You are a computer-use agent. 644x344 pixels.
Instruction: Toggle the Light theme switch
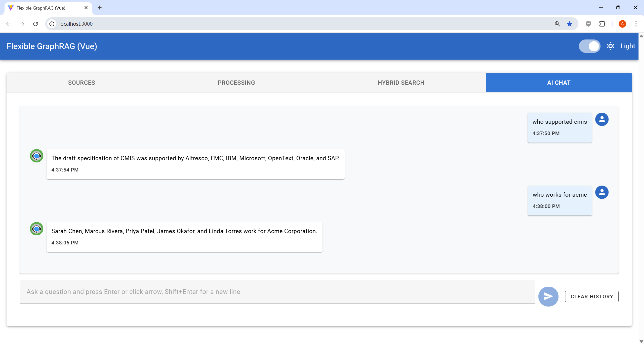pos(589,46)
